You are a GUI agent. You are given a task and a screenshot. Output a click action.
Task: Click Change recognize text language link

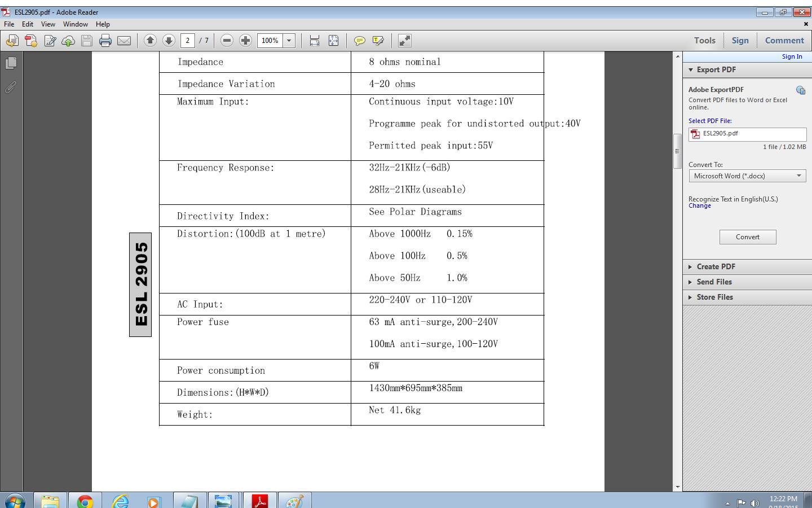700,206
